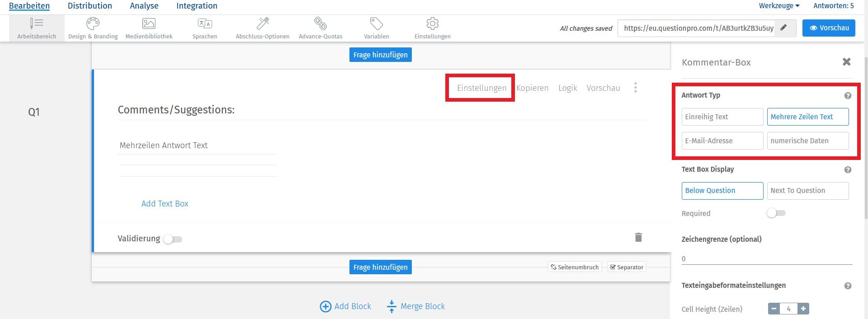Choose Next To Question display option

coord(808,191)
